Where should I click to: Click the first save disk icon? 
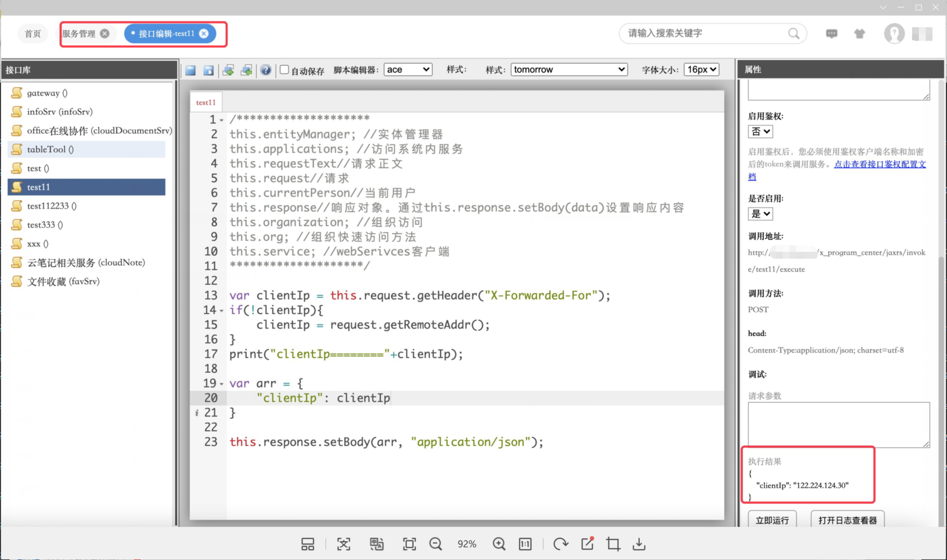click(x=191, y=70)
